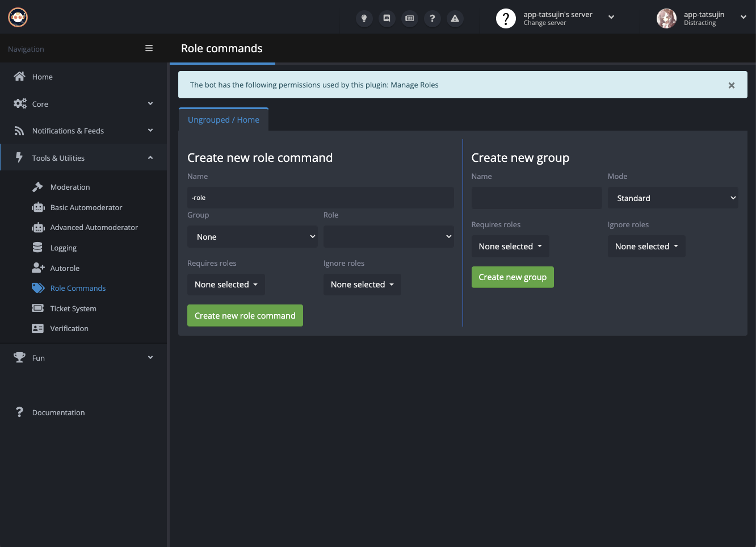Dismiss the bot permissions notice
This screenshot has width=756, height=547.
coord(731,85)
